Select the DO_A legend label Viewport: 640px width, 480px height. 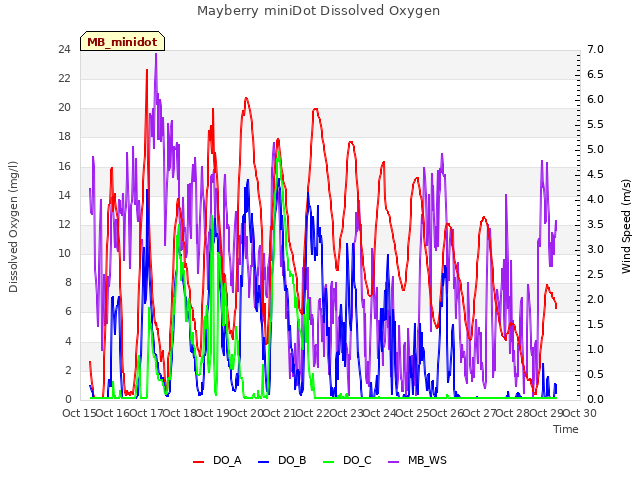coord(227,460)
